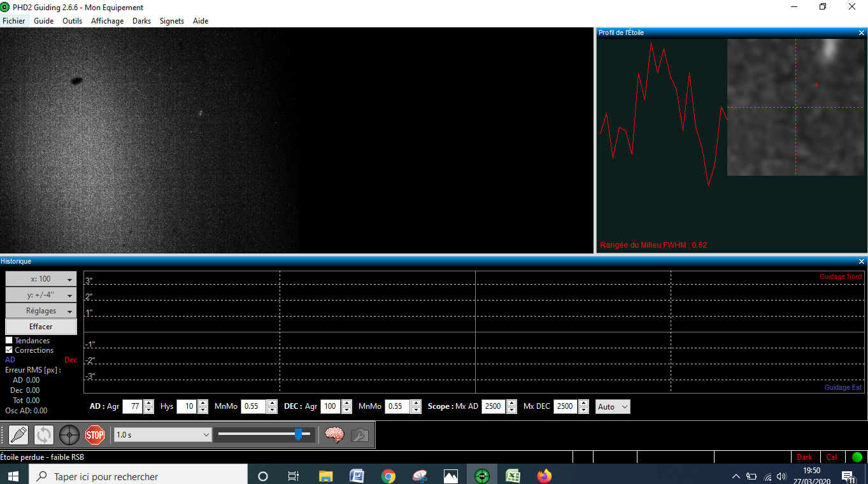Open the Affichage menu

coord(108,21)
